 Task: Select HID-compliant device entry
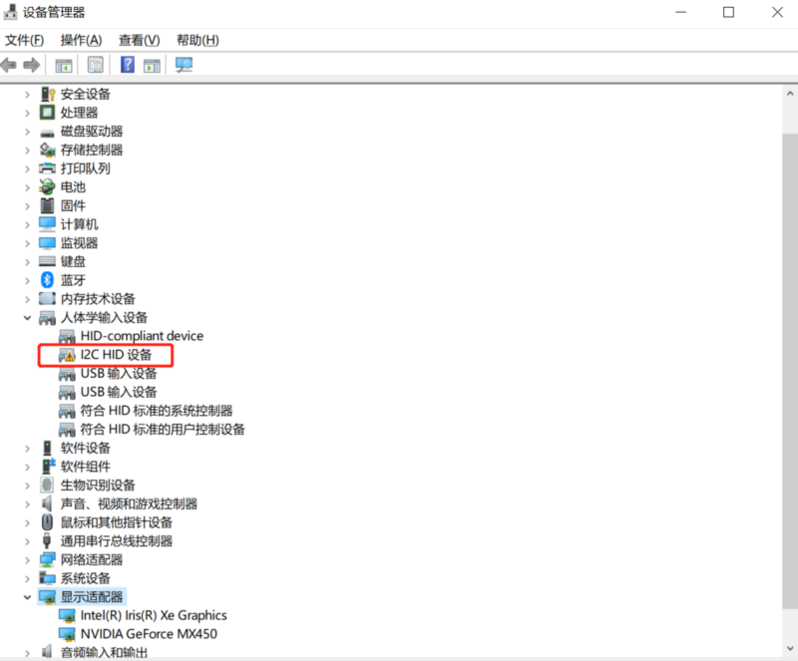pos(141,336)
